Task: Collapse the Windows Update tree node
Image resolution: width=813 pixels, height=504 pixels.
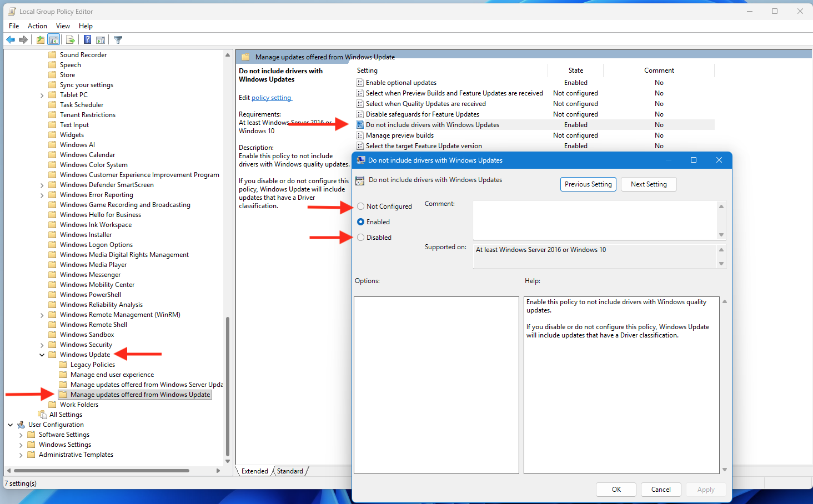Action: point(42,355)
